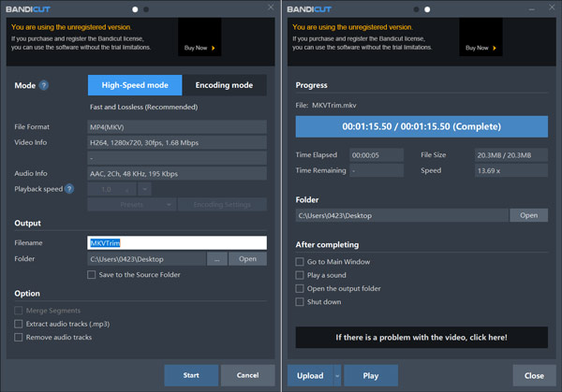This screenshot has width=562, height=392.
Task: Enable Shut down after completing
Action: click(x=300, y=302)
